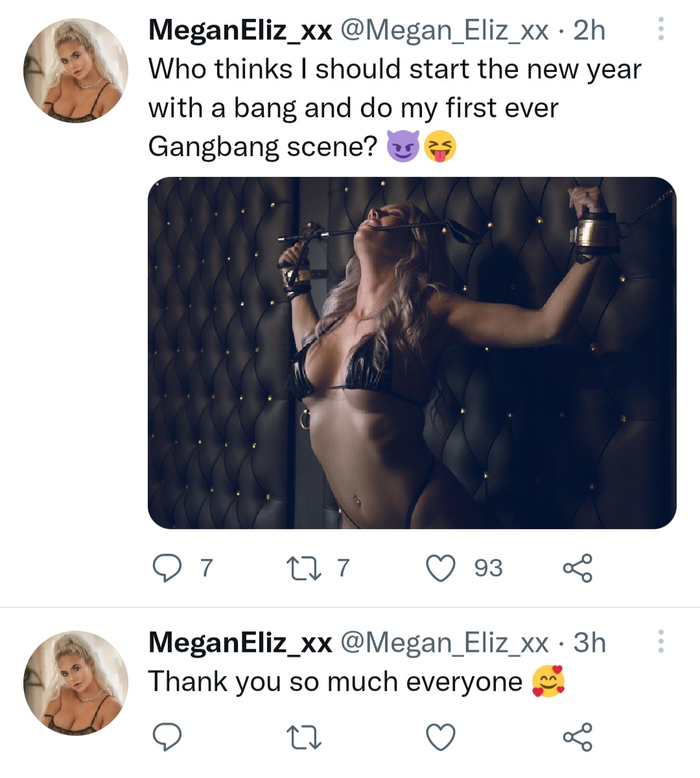The width and height of the screenshot is (700, 778).
Task: Share the 'Thank you so much everyone' tweet
Action: [577, 737]
